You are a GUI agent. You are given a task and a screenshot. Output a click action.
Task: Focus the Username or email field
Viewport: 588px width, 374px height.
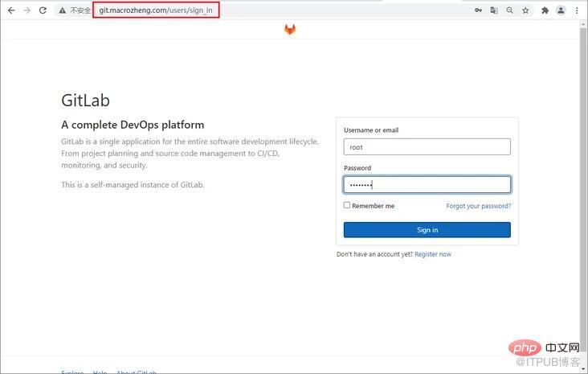pos(427,147)
